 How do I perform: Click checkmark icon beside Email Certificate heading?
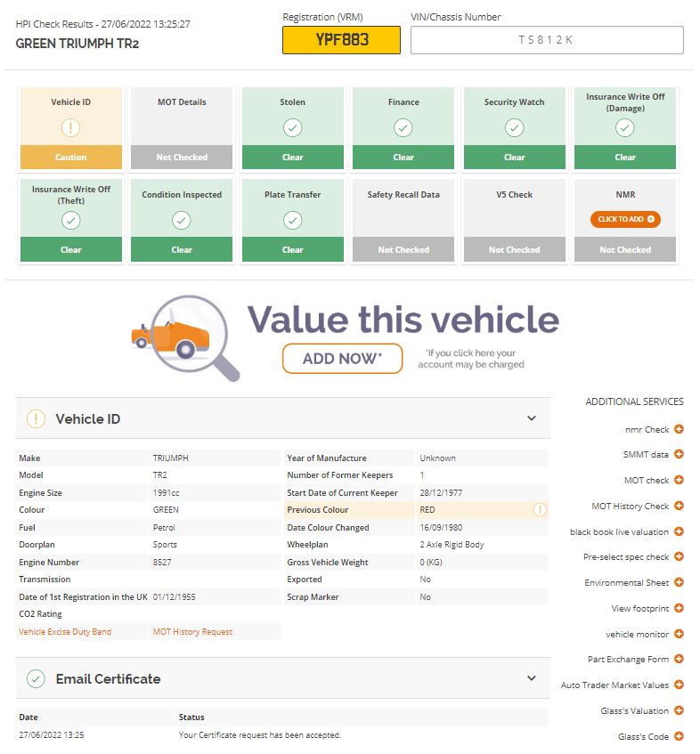point(37,679)
